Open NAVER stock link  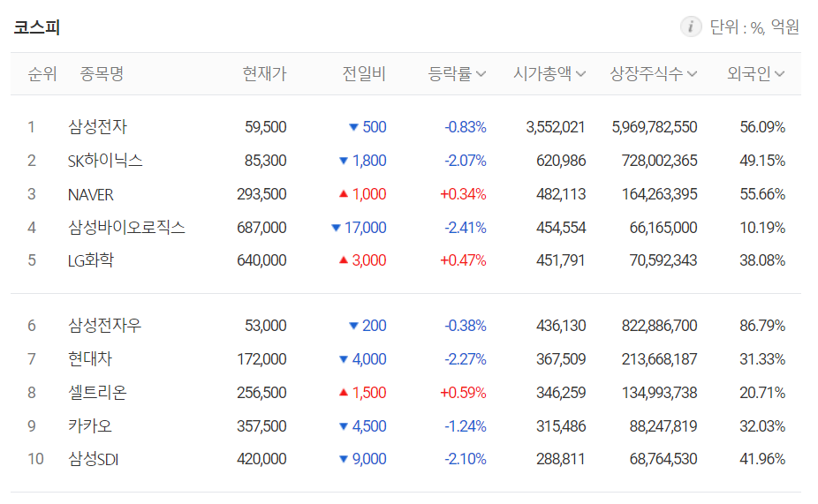(x=90, y=194)
